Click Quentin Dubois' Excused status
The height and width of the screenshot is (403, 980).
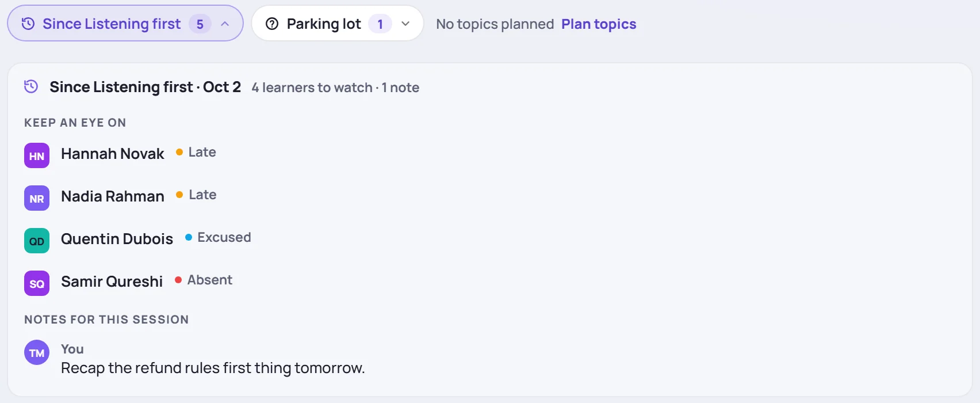point(218,237)
